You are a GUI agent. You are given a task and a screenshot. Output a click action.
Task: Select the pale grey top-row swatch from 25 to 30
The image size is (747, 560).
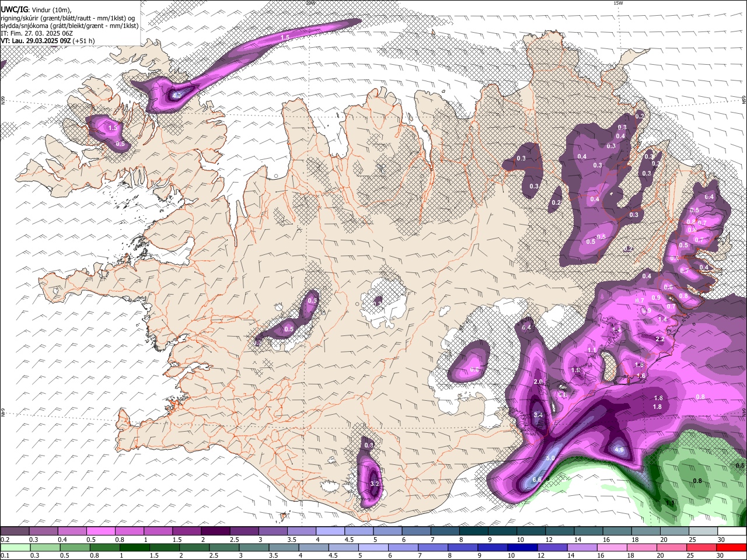[703, 531]
